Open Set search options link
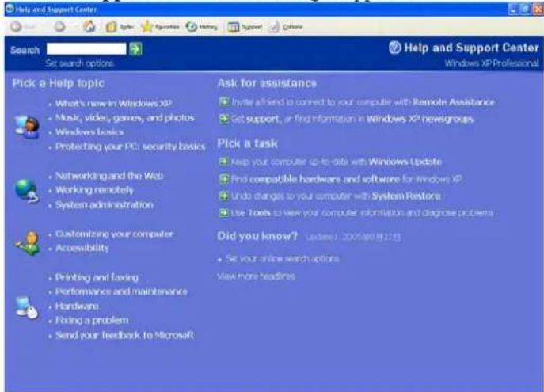The width and height of the screenshot is (544, 392). [79, 63]
